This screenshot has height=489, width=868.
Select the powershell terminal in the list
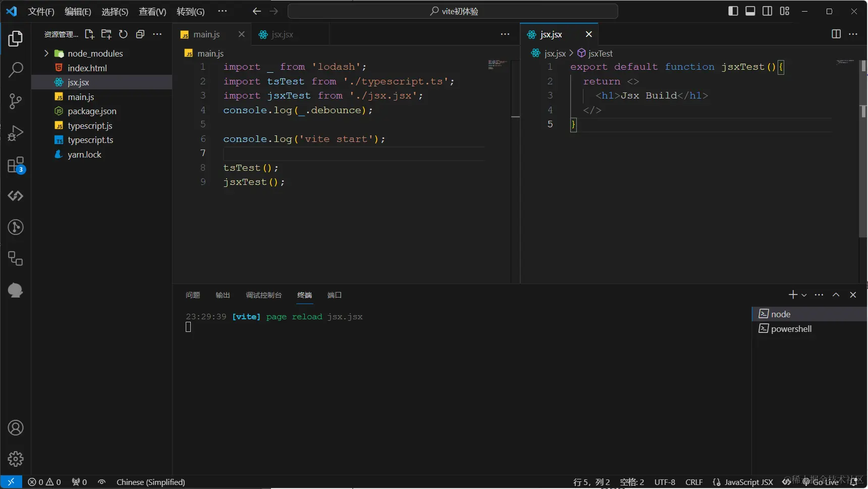809,329
